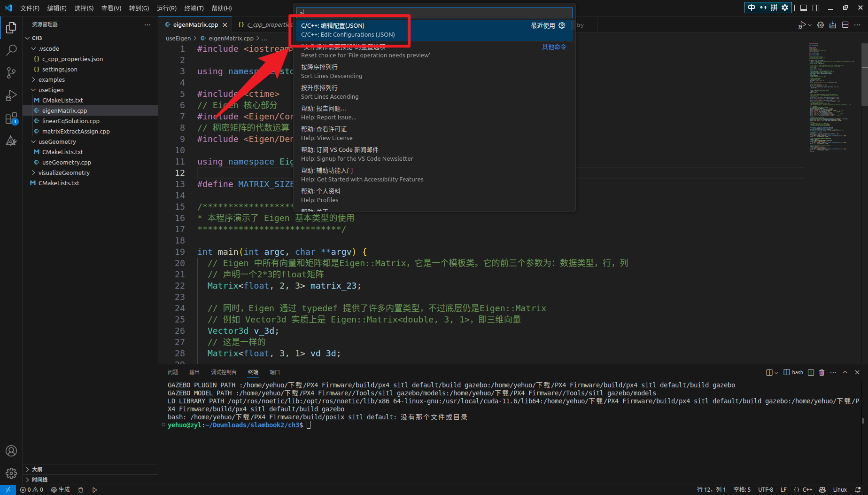Run the C/C++: 编辑配置(JSON) command
Image resolution: width=868 pixels, height=495 pixels.
(434, 30)
